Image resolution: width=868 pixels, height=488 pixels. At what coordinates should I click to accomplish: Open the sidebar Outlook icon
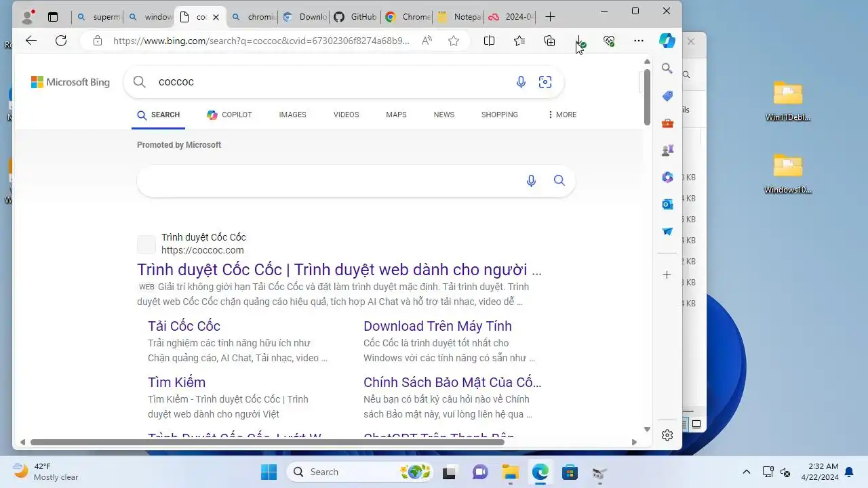(x=667, y=204)
